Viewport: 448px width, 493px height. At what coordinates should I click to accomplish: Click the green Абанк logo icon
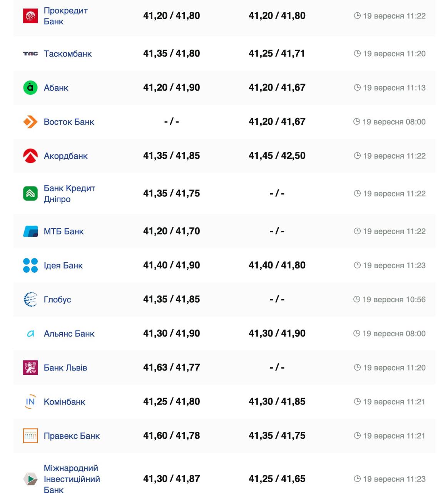click(x=30, y=88)
